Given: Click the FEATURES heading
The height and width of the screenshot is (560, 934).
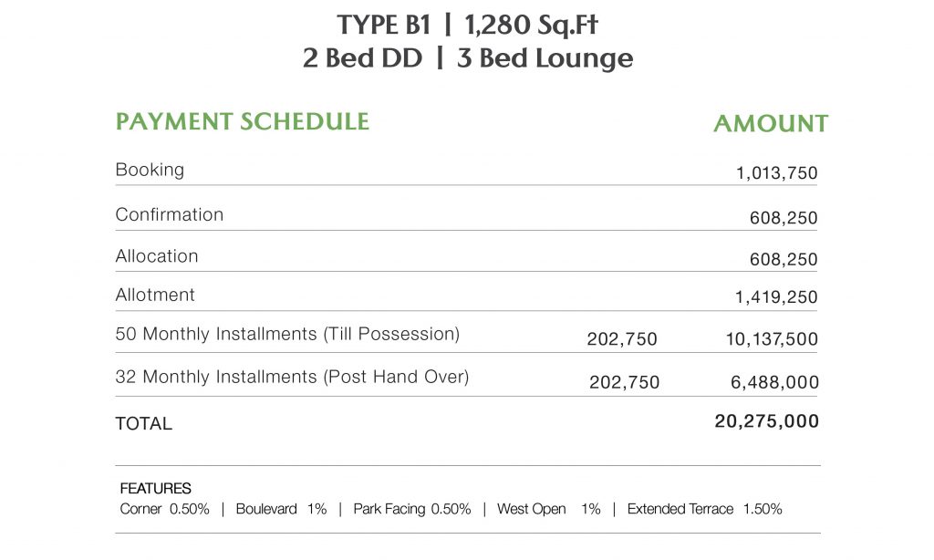Looking at the screenshot, I should tap(155, 489).
